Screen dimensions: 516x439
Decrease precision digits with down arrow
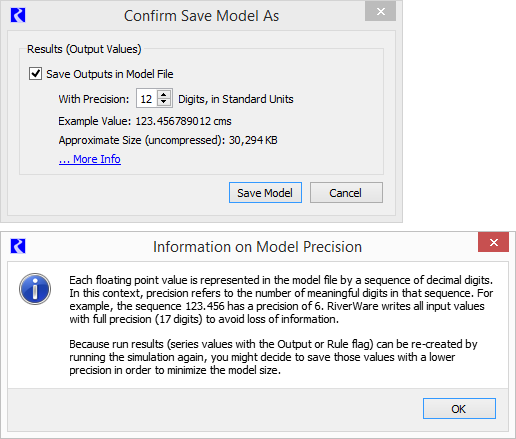[x=164, y=102]
